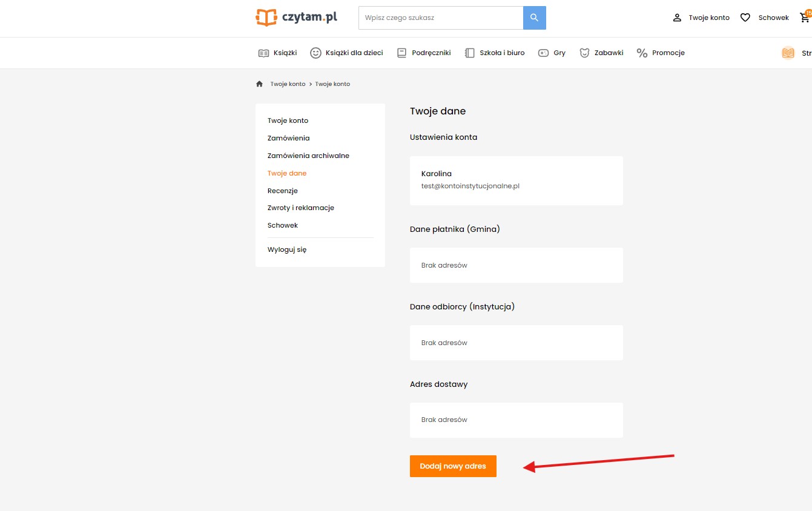Click the Karolina account settings card

517,180
